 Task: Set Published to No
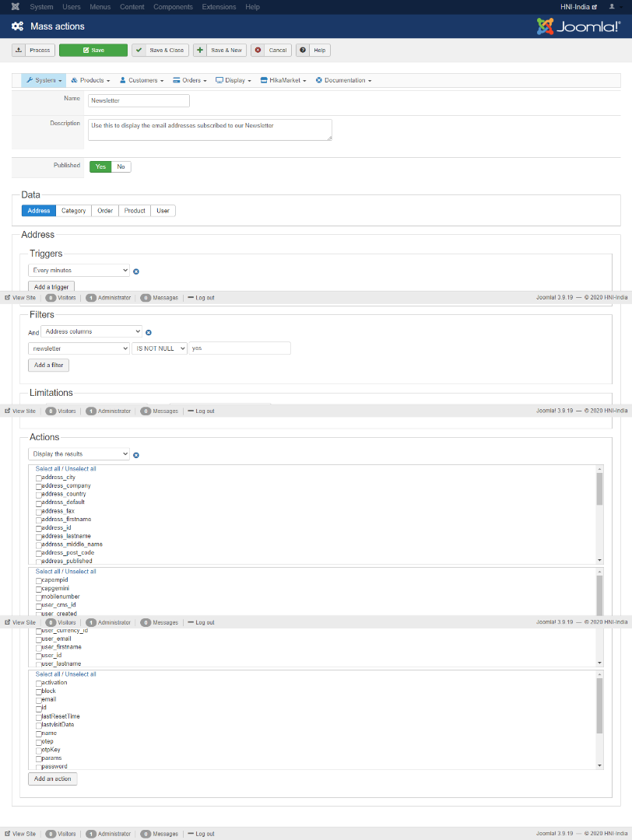click(121, 166)
